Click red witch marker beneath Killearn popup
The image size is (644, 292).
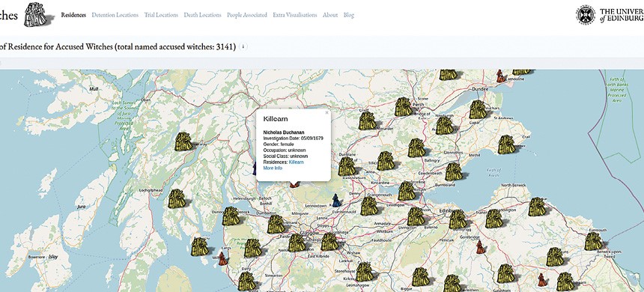(x=294, y=185)
